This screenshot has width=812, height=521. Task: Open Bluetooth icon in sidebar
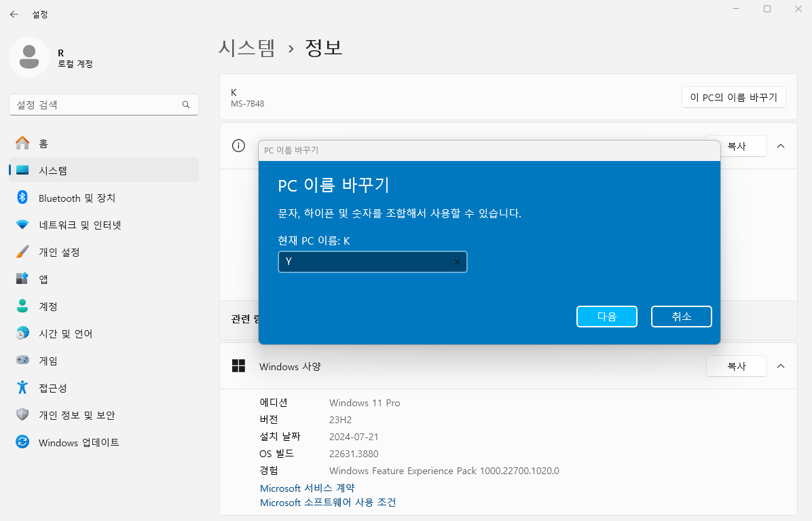click(x=22, y=197)
